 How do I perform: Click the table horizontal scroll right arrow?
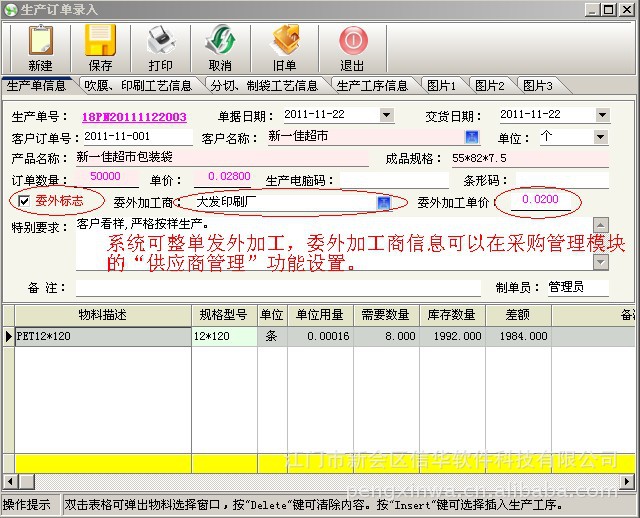pos(627,481)
